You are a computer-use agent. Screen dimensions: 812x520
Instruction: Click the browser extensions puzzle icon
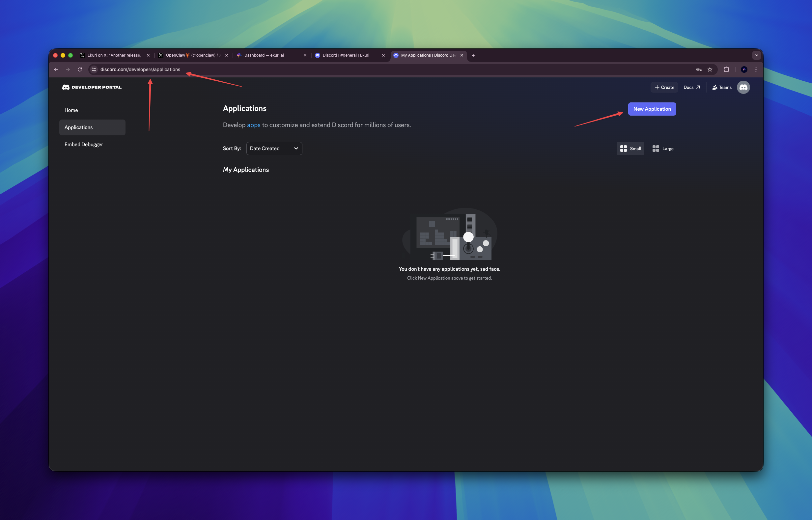[727, 69]
